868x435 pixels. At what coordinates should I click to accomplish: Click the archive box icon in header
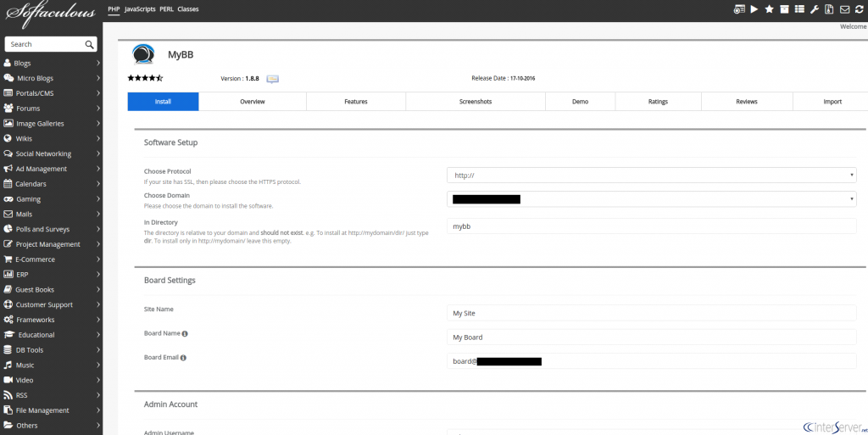(x=784, y=8)
